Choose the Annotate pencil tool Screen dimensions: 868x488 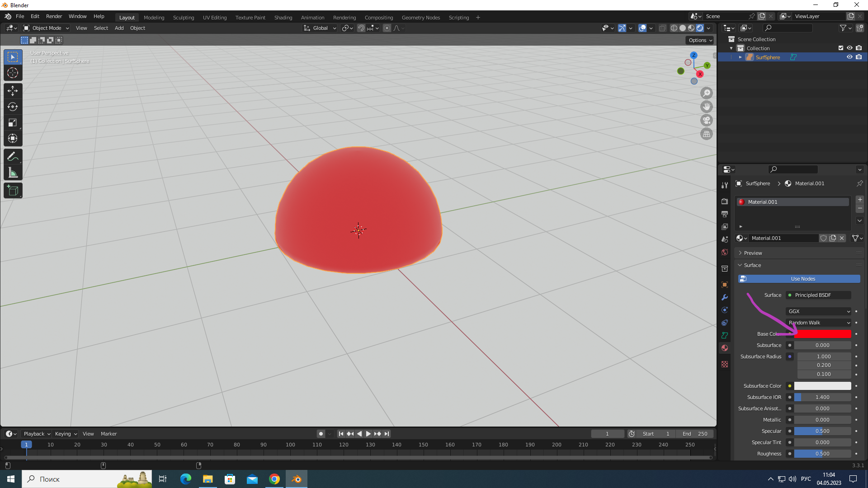[13, 156]
